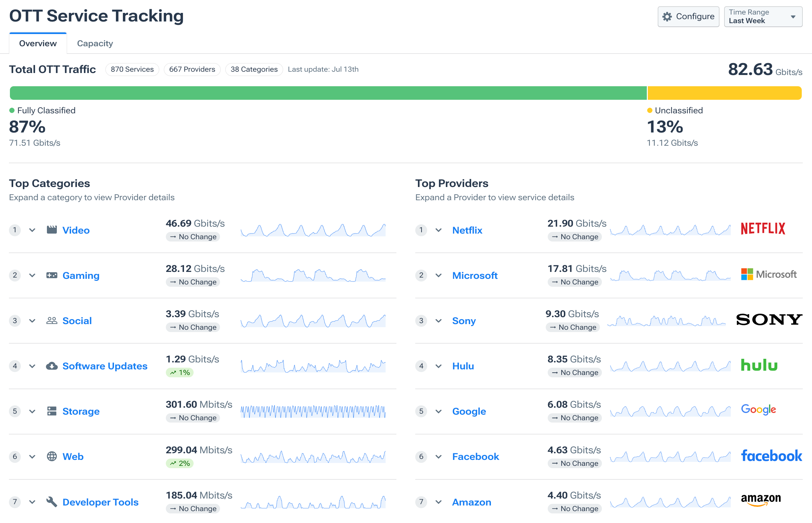Select the Hulu logo

759,365
